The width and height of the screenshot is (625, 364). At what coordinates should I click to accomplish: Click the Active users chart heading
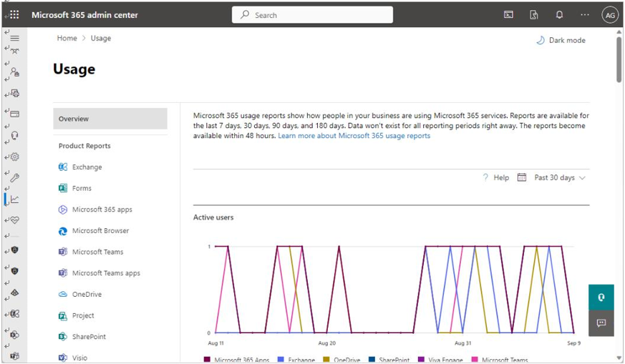[x=213, y=217]
